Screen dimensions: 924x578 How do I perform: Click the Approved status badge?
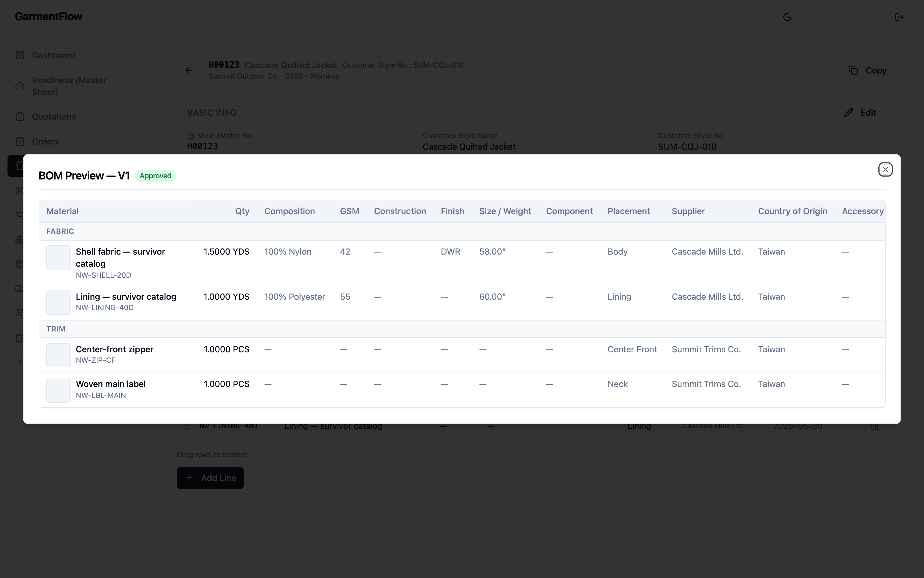click(x=155, y=176)
